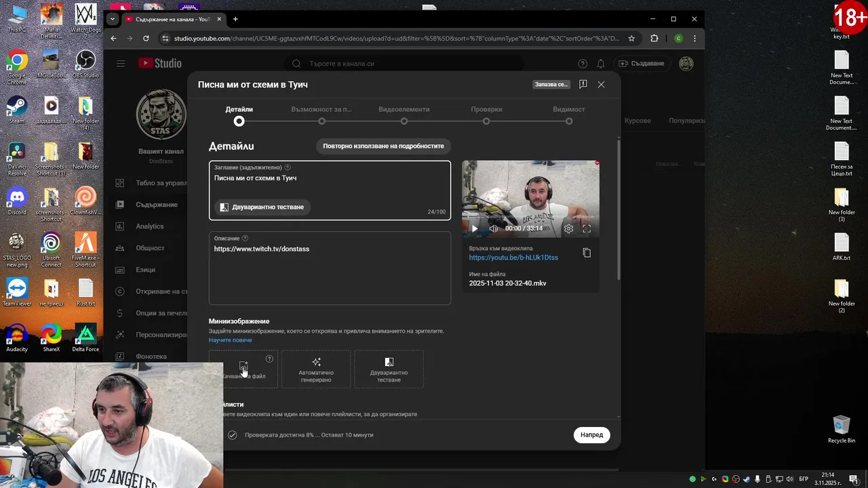This screenshot has width=868, height=488.
Task: Open the Ubisoft Connect desktop shortcut
Action: [x=51, y=250]
